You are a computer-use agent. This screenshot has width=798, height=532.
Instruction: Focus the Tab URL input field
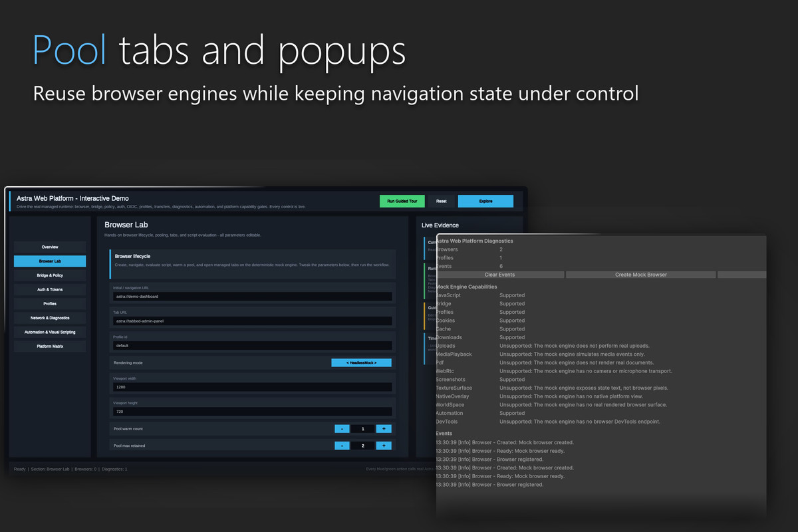click(252, 321)
